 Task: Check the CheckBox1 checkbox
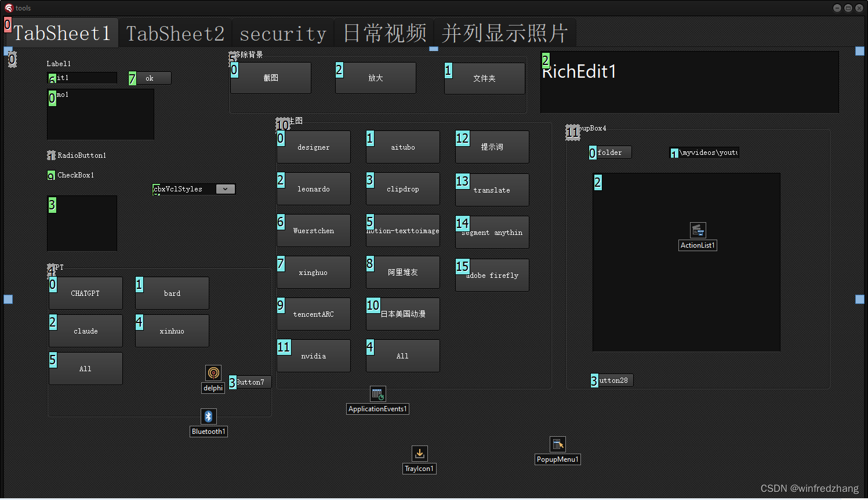(x=51, y=175)
